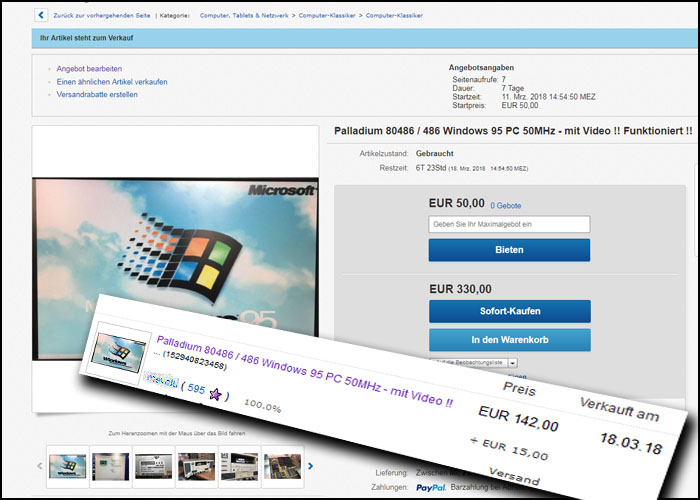Click the 'EUR 330,00' price text
The width and height of the screenshot is (700, 500).
460,289
